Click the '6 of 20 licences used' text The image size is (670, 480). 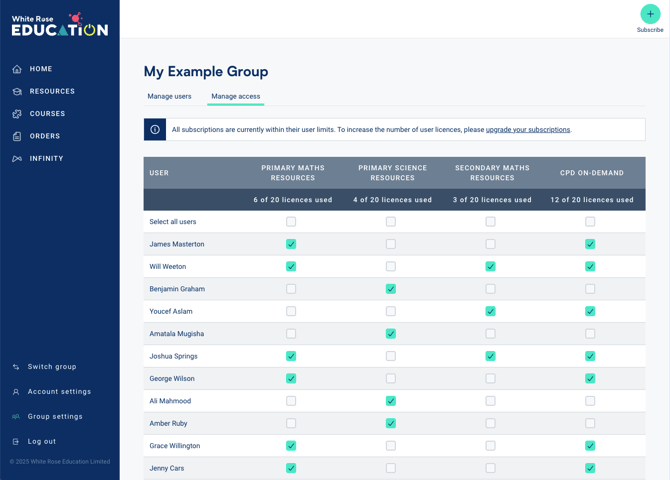pyautogui.click(x=293, y=200)
